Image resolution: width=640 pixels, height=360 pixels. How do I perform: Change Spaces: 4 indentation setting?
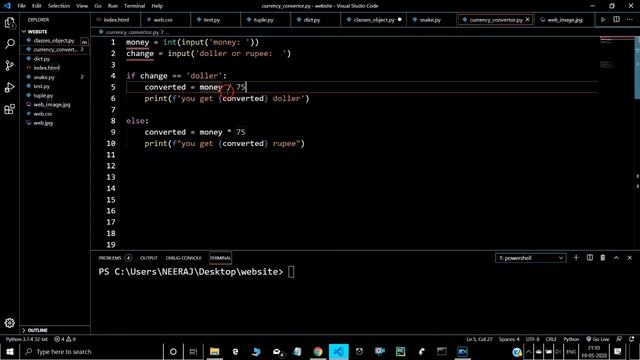[509, 339]
